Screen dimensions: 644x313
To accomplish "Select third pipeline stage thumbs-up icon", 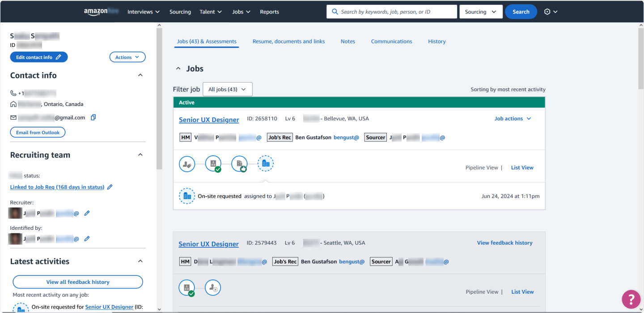I will tap(240, 164).
